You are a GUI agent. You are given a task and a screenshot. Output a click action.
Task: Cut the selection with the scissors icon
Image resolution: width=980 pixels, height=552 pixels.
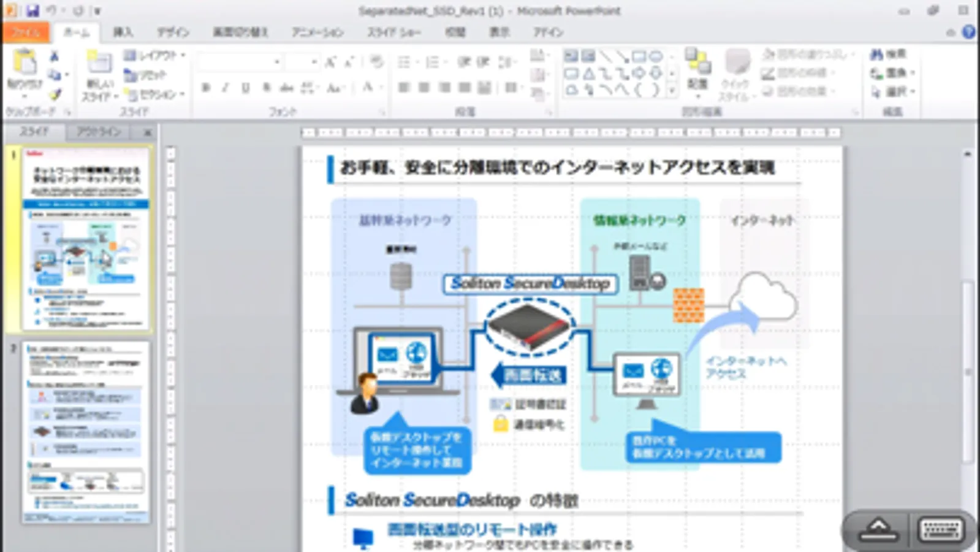tap(55, 56)
